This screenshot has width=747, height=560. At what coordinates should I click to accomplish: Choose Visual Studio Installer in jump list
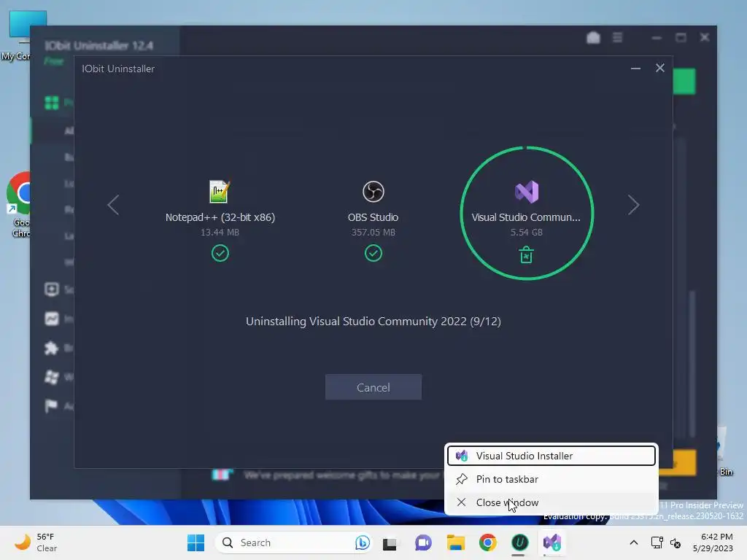[x=551, y=456]
